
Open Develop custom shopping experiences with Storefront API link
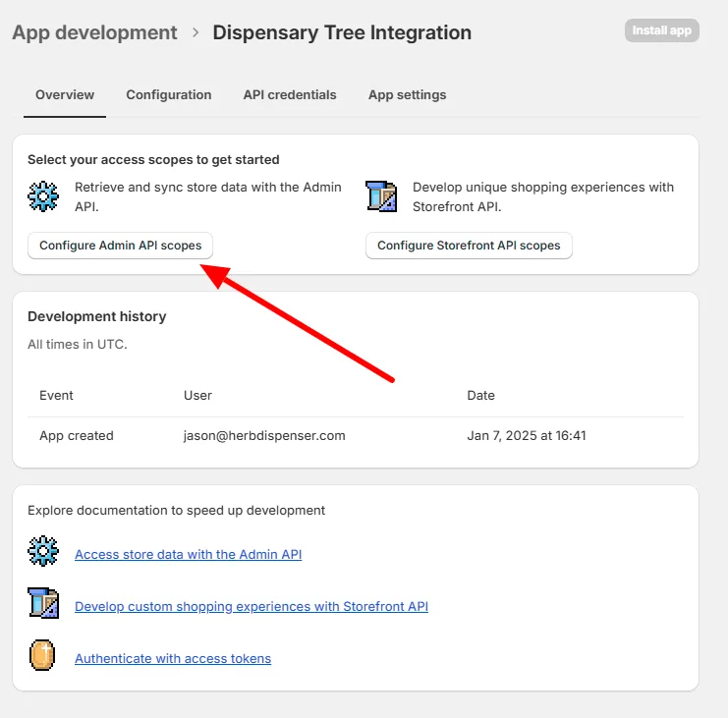pos(252,606)
